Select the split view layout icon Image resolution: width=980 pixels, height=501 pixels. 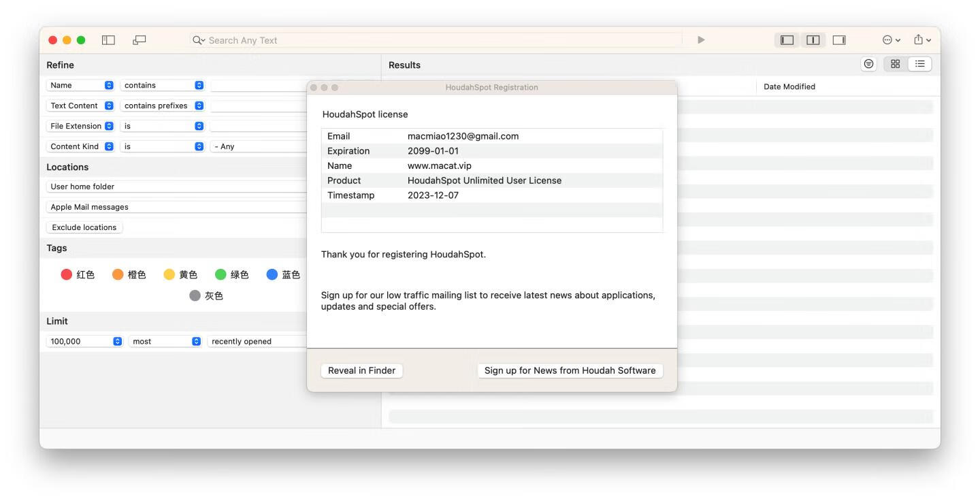coord(813,39)
